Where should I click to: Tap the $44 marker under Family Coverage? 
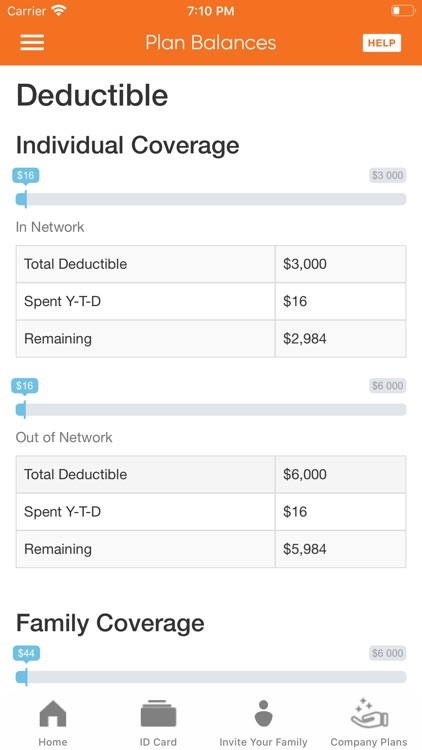tap(26, 653)
